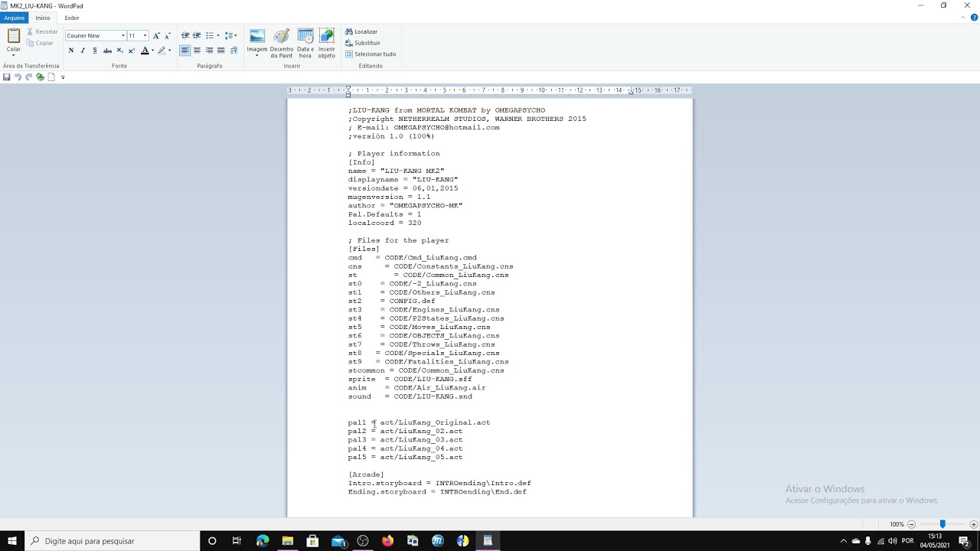Click the line 'name = "LIU-KANG MK2"'
The height and width of the screenshot is (551, 980).
[x=396, y=171]
